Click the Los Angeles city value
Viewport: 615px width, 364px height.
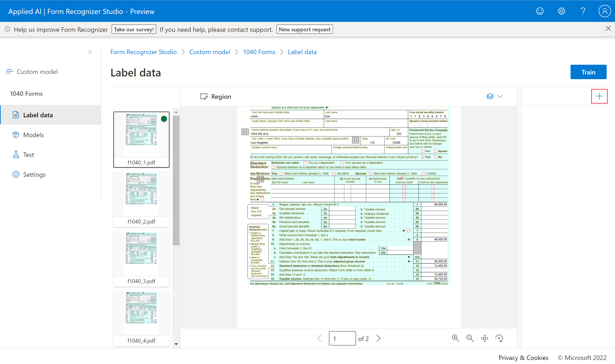coord(259,143)
